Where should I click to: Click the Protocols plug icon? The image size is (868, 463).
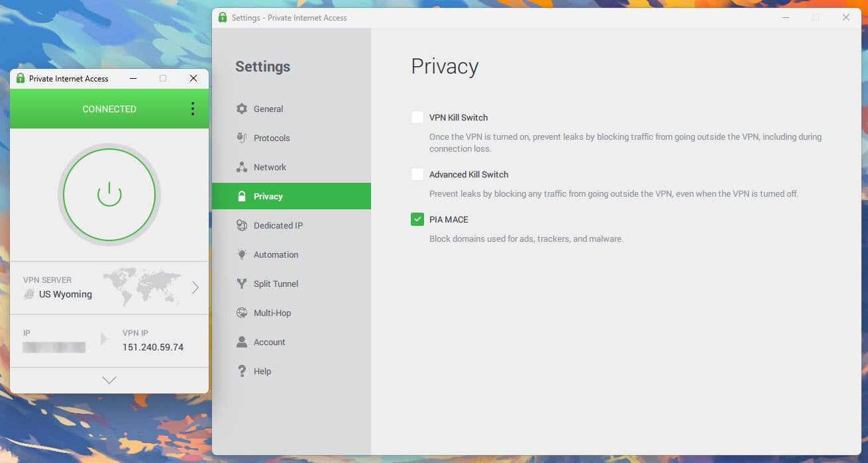click(242, 138)
